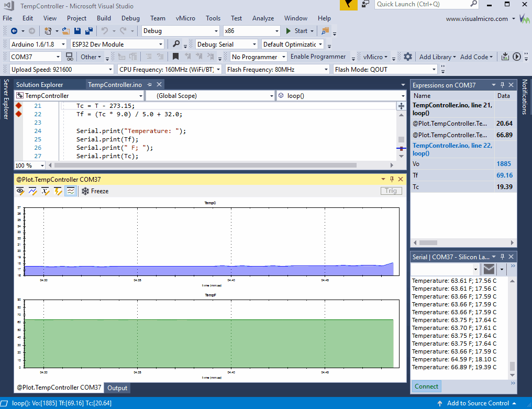The height and width of the screenshot is (409, 532).
Task: Toggle the Freeze plot button
Action: [95, 191]
